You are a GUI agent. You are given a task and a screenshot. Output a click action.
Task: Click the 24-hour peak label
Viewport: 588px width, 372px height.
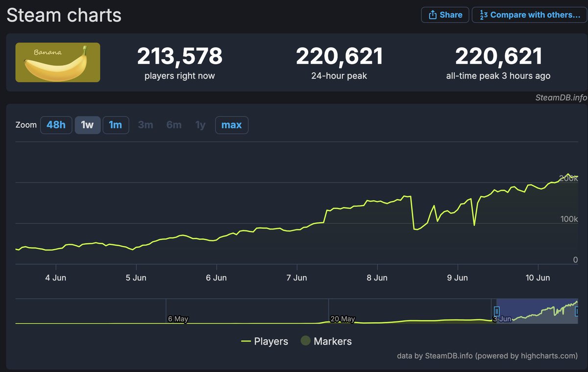click(x=339, y=76)
